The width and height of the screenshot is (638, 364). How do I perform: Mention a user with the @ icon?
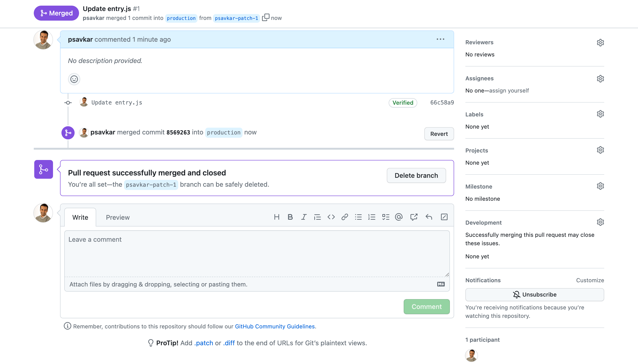[399, 217]
